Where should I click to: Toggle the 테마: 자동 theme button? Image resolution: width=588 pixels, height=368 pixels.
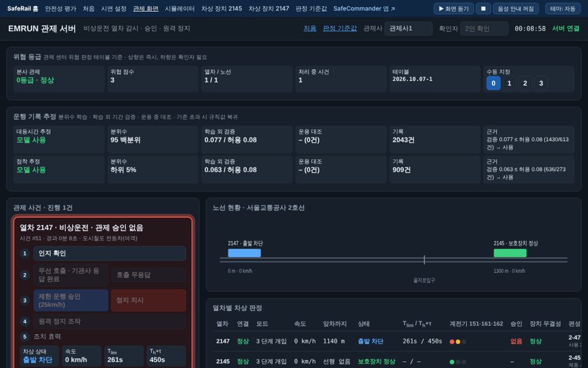(562, 8)
